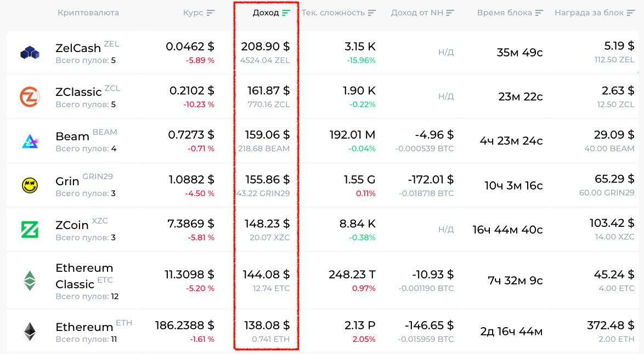Image resolution: width=644 pixels, height=354 pixels.
Task: Click Beam difficulty 192.01 M
Action: click(352, 135)
